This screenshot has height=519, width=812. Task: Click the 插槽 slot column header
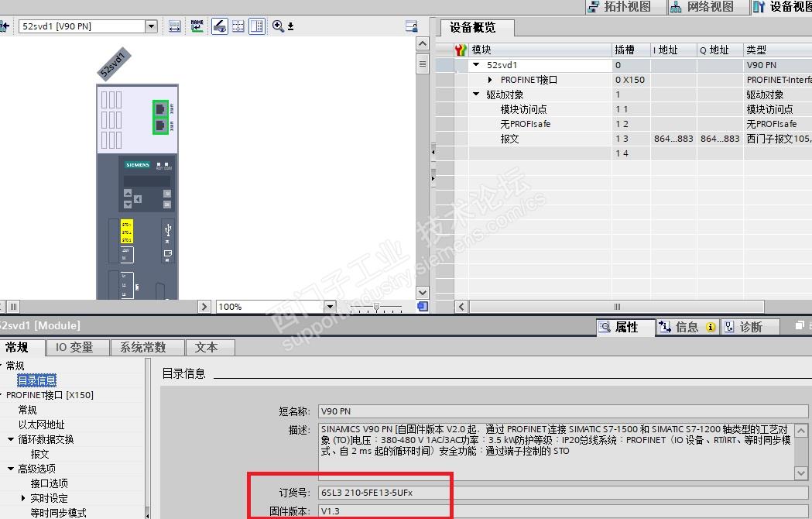point(631,50)
